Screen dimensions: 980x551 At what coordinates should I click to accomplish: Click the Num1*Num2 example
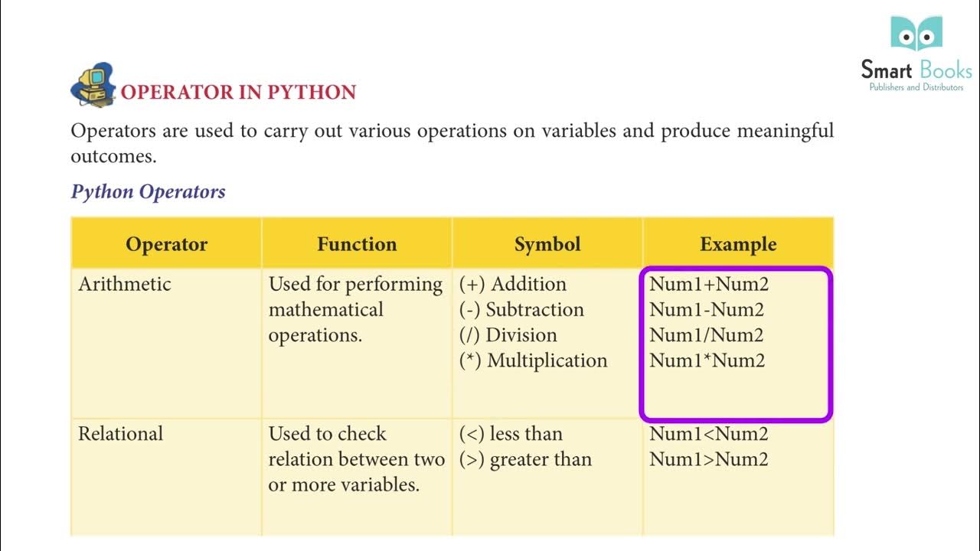(707, 360)
